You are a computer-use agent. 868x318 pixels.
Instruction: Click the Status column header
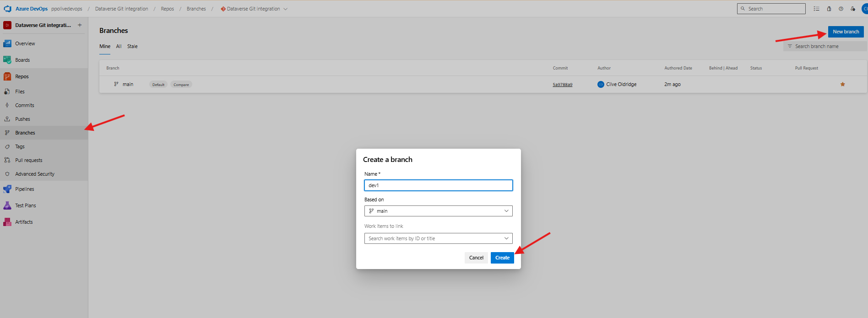(x=756, y=68)
